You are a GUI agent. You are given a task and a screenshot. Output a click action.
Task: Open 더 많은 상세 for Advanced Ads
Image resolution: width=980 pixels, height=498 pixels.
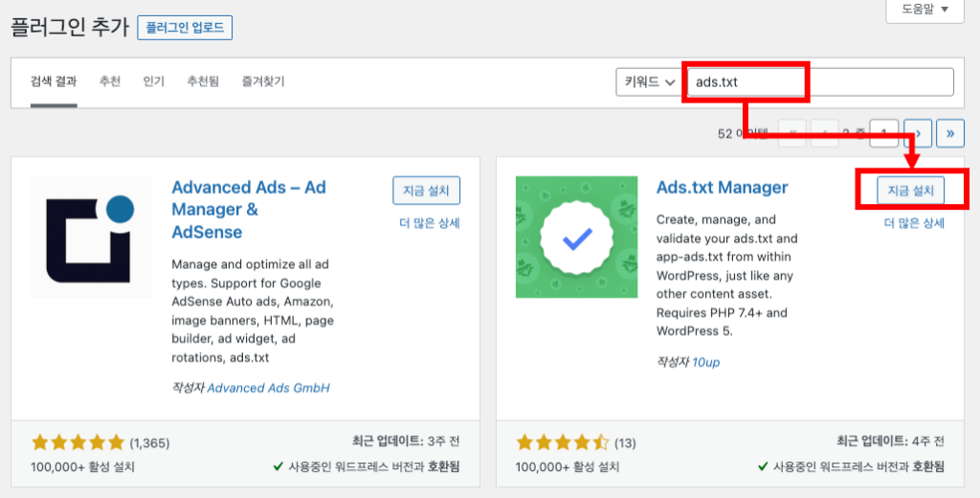pos(430,223)
